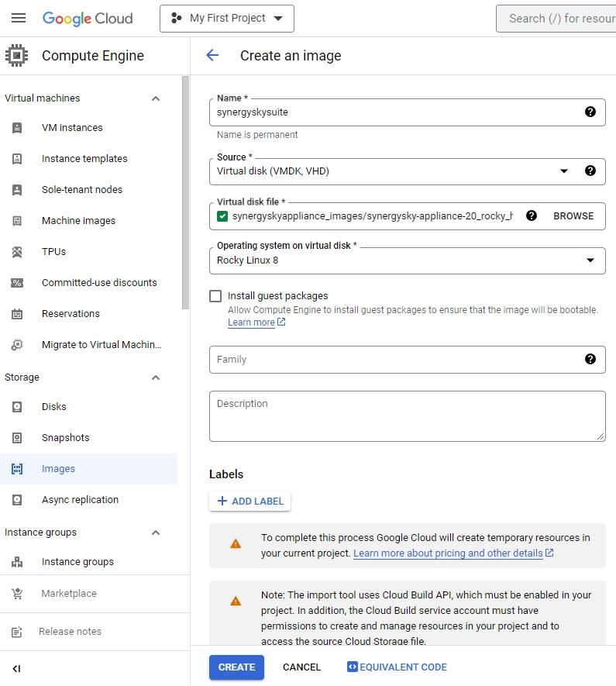Open the hamburger navigation menu
The width and height of the screenshot is (616, 686).
(19, 18)
